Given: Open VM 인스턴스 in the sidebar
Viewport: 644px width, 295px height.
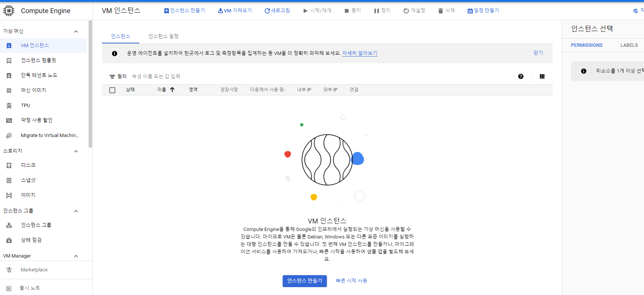Looking at the screenshot, I should pyautogui.click(x=43, y=45).
